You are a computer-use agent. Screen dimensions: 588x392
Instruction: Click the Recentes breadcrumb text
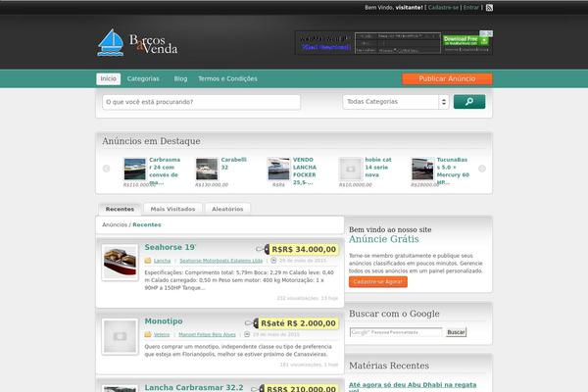coord(147,224)
